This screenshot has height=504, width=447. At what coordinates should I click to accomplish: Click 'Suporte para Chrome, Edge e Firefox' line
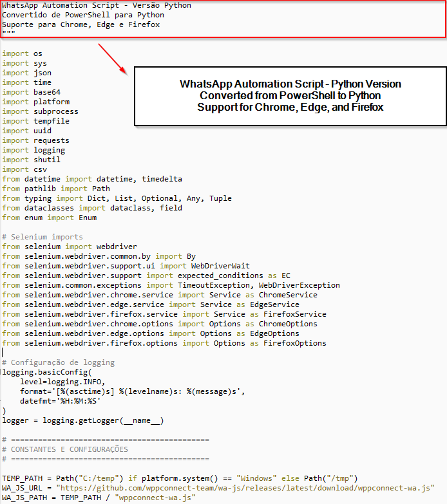coord(81,24)
